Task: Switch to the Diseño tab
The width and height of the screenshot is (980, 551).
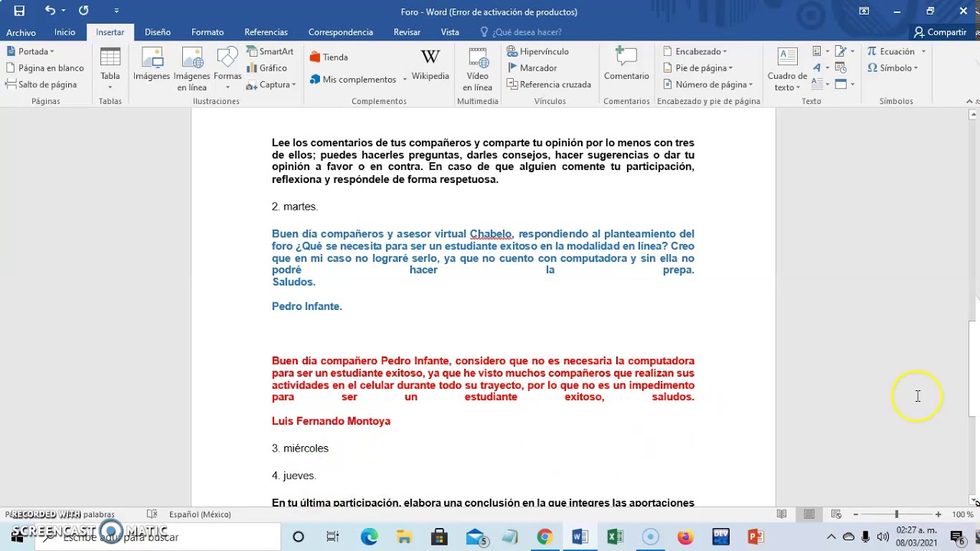Action: (x=158, y=32)
